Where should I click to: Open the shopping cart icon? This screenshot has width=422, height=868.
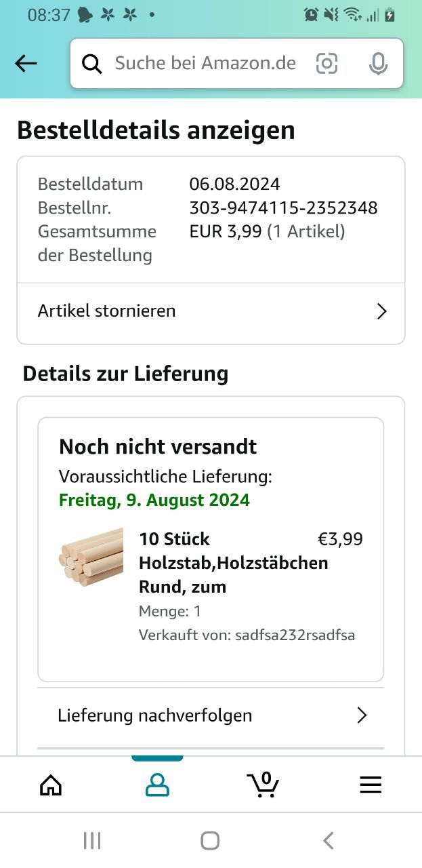(263, 785)
